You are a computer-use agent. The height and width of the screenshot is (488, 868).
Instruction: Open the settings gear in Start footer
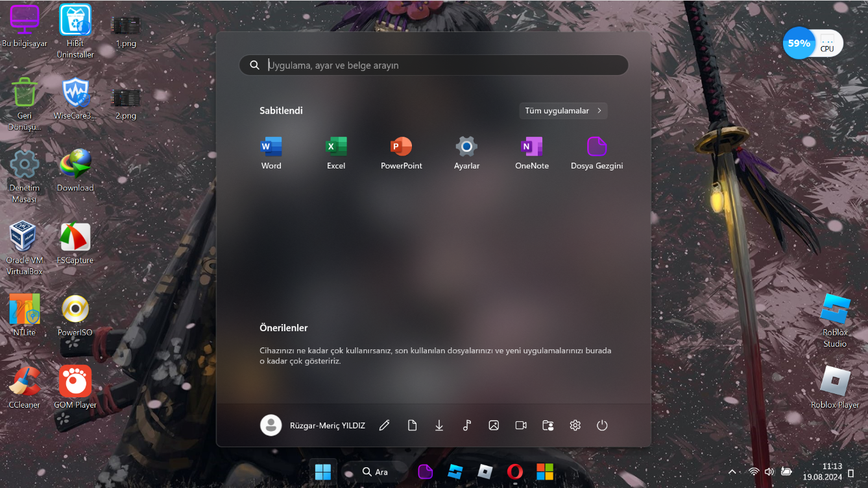pyautogui.click(x=575, y=425)
